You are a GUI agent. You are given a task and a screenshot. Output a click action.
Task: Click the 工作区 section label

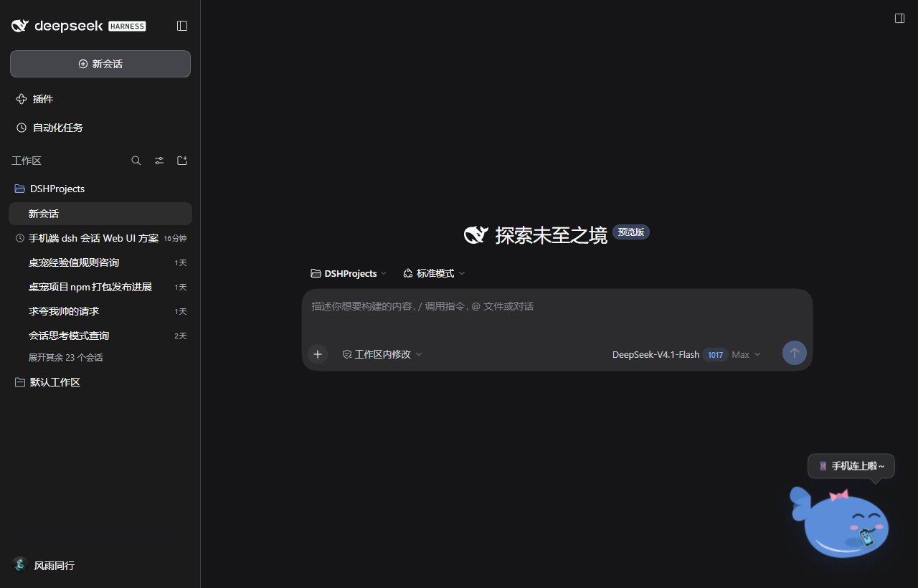[x=27, y=161]
